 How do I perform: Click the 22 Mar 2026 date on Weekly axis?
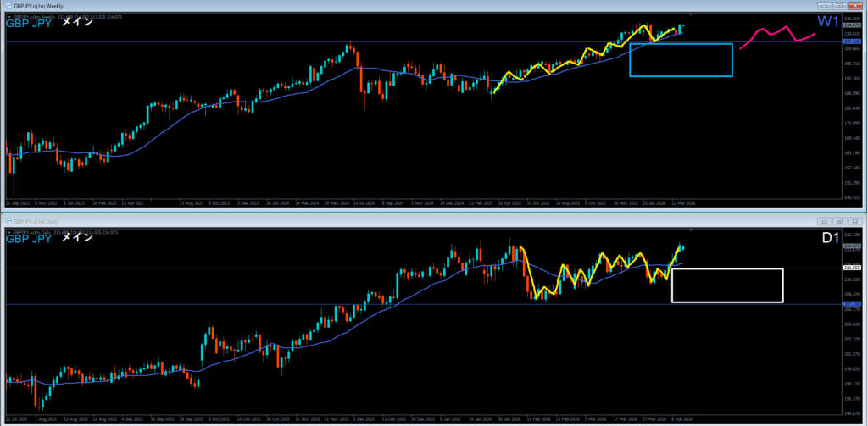(x=683, y=203)
